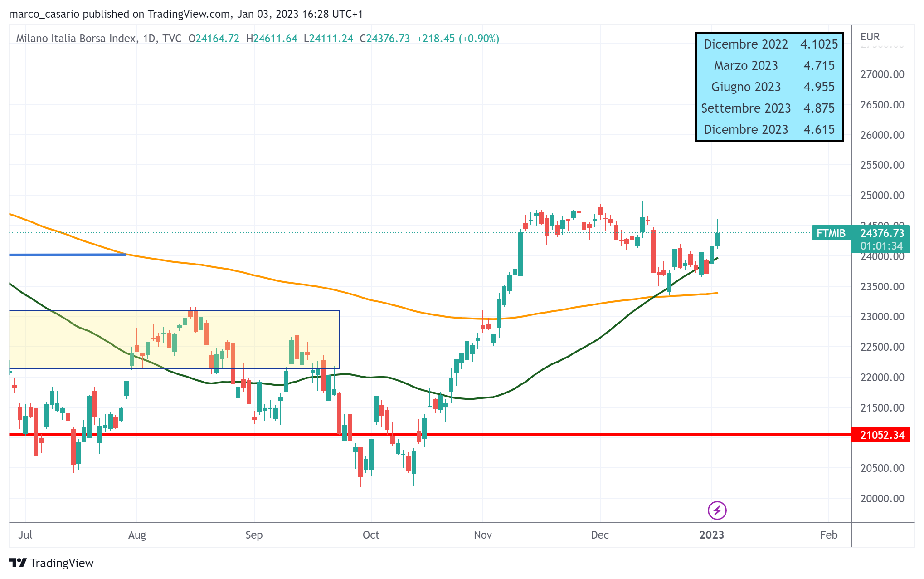Click the Giugno 2023 value 4.955
This screenshot has width=924, height=579.
(818, 87)
